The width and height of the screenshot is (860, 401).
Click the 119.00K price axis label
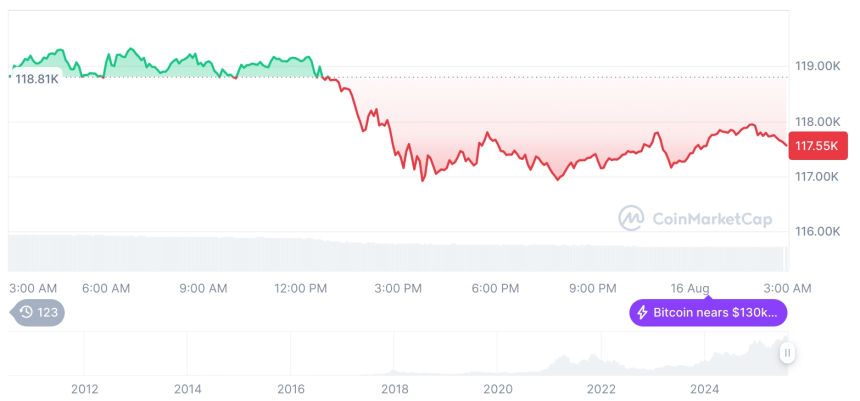point(817,66)
